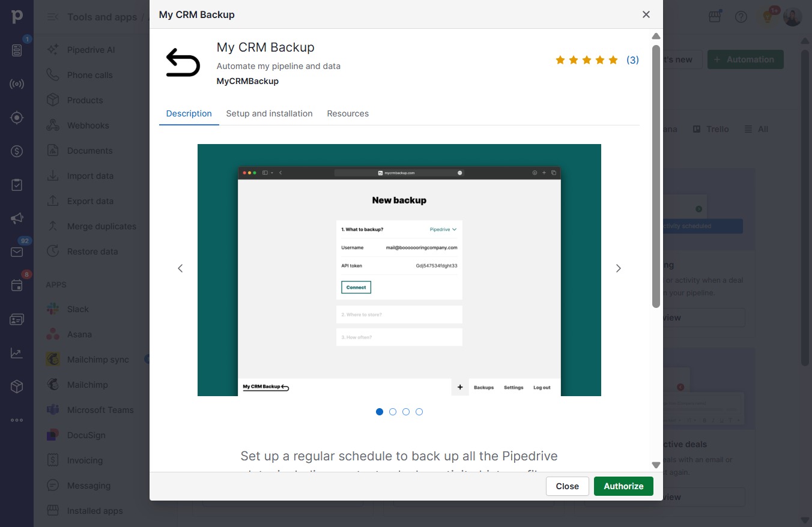This screenshot has width=812, height=527.
Task: Open Merge duplicates in the tools menu
Action: (101, 226)
